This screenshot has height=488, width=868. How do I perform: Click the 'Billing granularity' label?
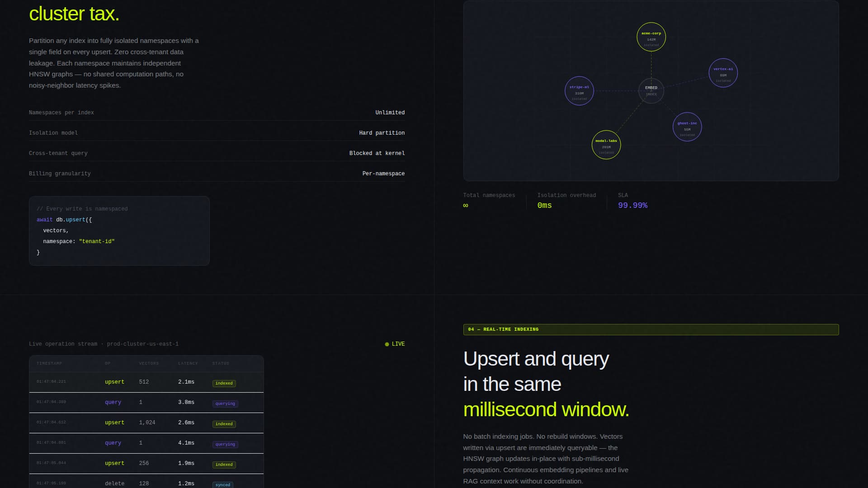click(60, 174)
